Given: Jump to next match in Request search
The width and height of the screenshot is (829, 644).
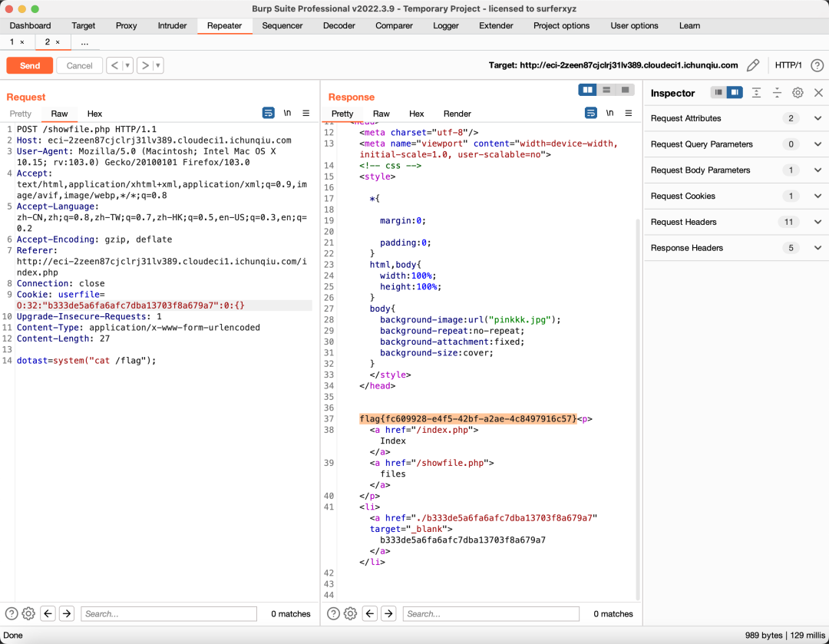Looking at the screenshot, I should [x=67, y=613].
